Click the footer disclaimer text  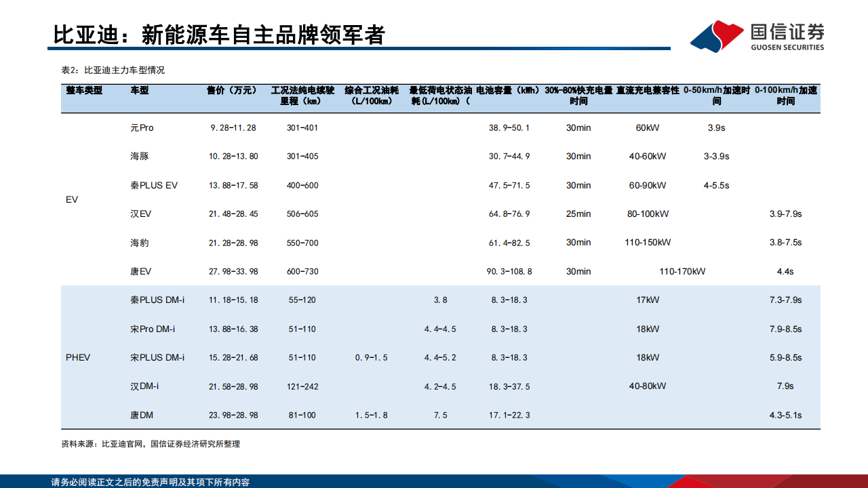(151, 482)
